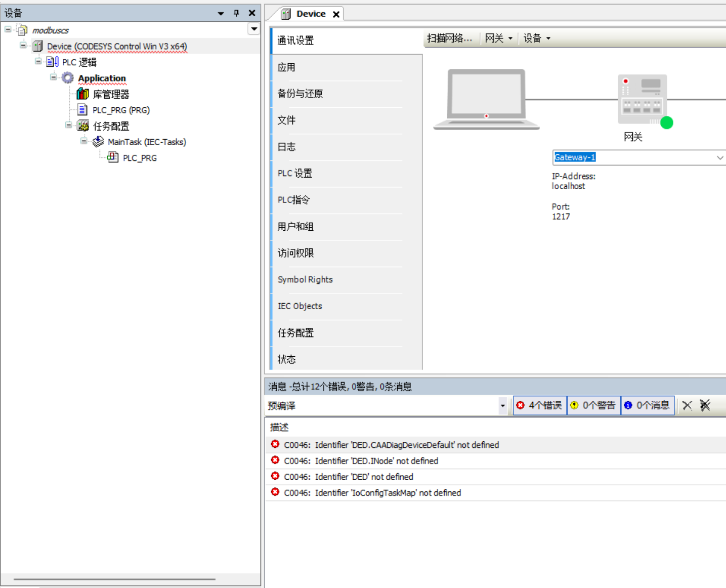
Task: Click the 扫描网络 scan network button
Action: coord(449,38)
